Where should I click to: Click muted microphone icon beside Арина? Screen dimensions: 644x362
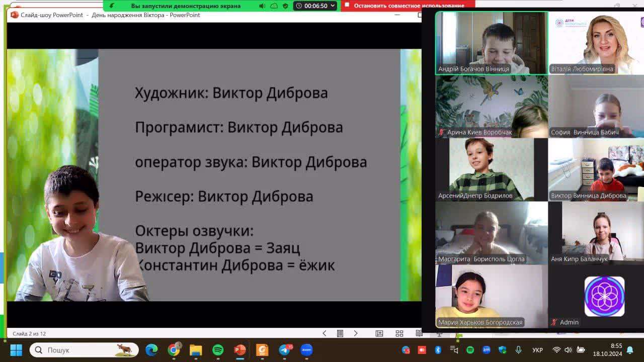click(x=441, y=132)
